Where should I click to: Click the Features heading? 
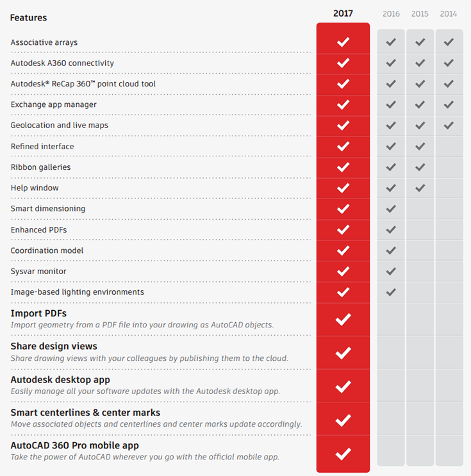coord(28,18)
